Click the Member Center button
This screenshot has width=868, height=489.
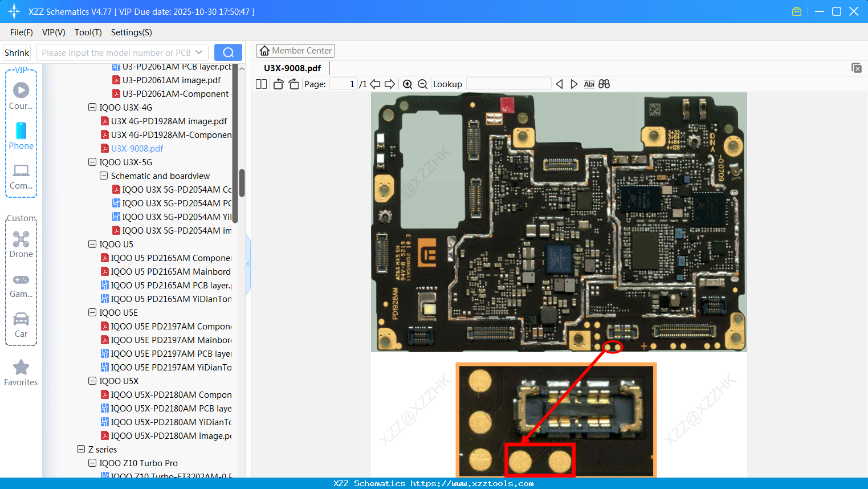click(x=295, y=51)
